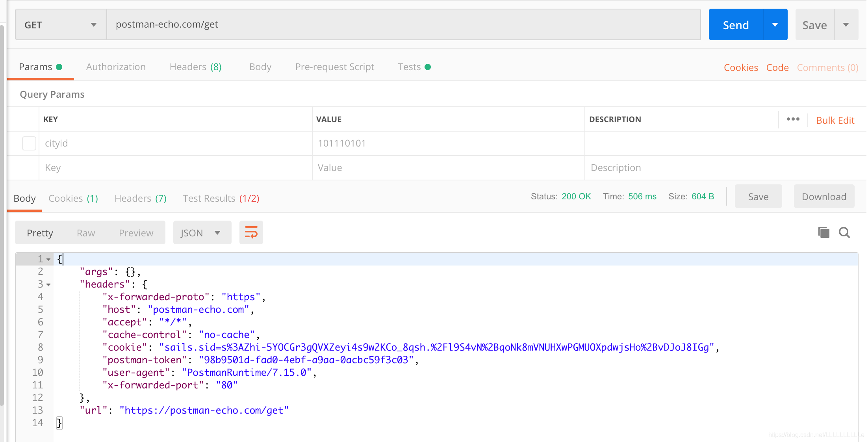Click the "url" value in response
This screenshot has height=442, width=868.
[204, 410]
